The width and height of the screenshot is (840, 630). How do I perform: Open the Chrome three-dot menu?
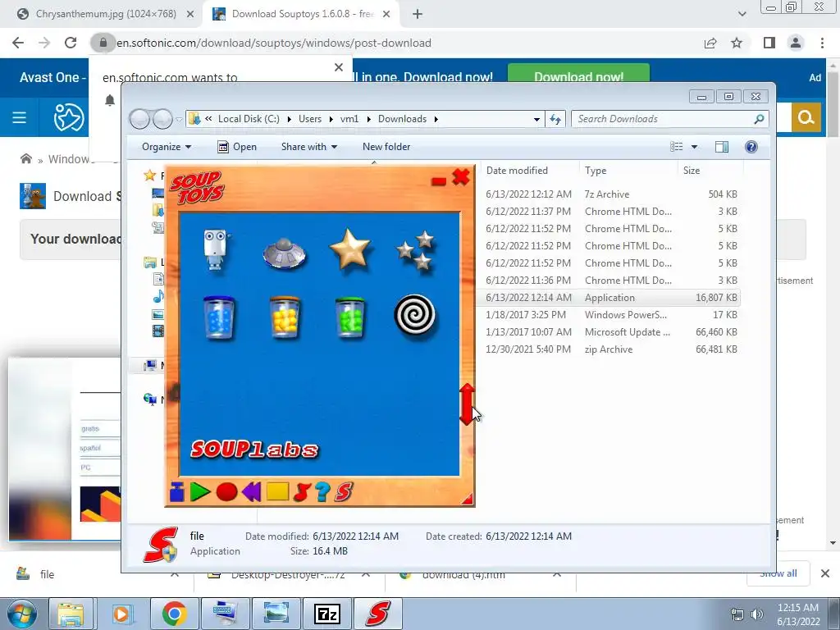[822, 43]
